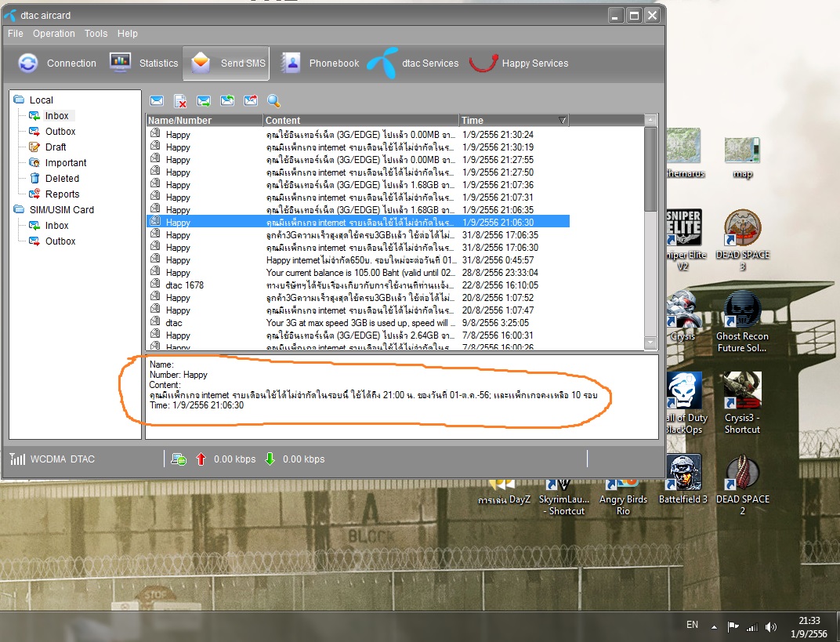Viewport: 840px width, 642px height.
Task: Open the Action Center flag tray icon
Action: tap(733, 626)
